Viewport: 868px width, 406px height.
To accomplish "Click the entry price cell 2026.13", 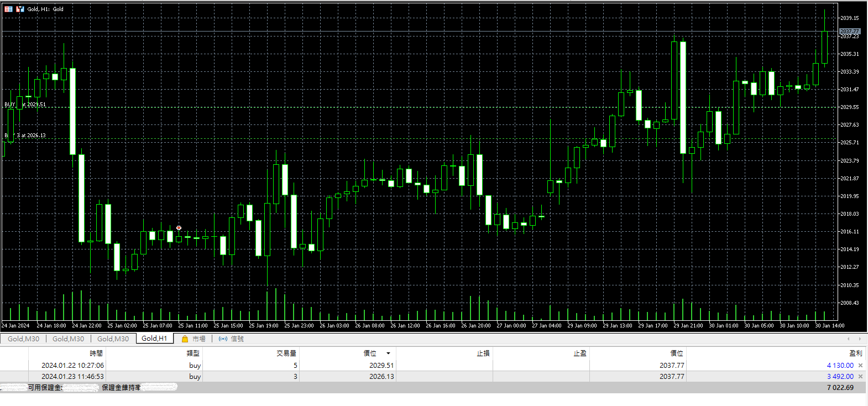I will pos(381,377).
